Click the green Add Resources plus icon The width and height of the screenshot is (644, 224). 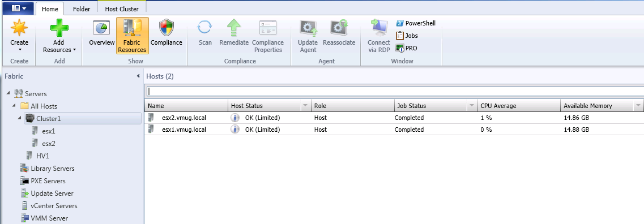point(59,28)
